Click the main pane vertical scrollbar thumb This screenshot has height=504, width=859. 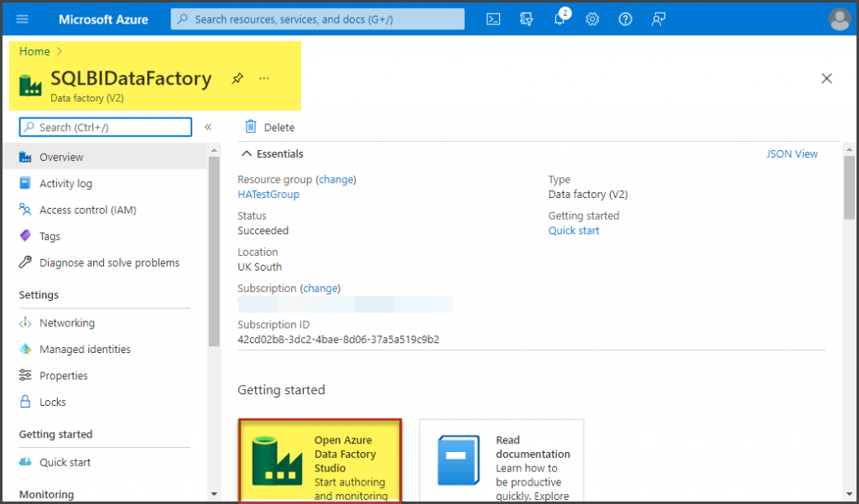point(849,188)
